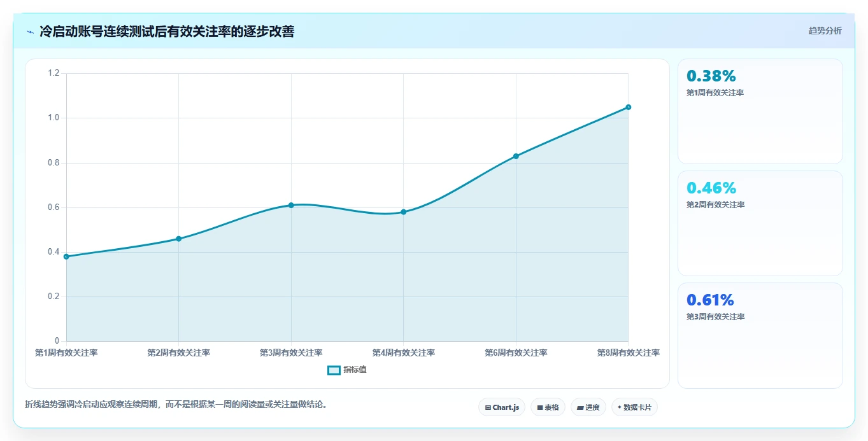The height and width of the screenshot is (441, 868).
Task: Click the 第1周有效关注率 card caption
Action: click(x=715, y=93)
